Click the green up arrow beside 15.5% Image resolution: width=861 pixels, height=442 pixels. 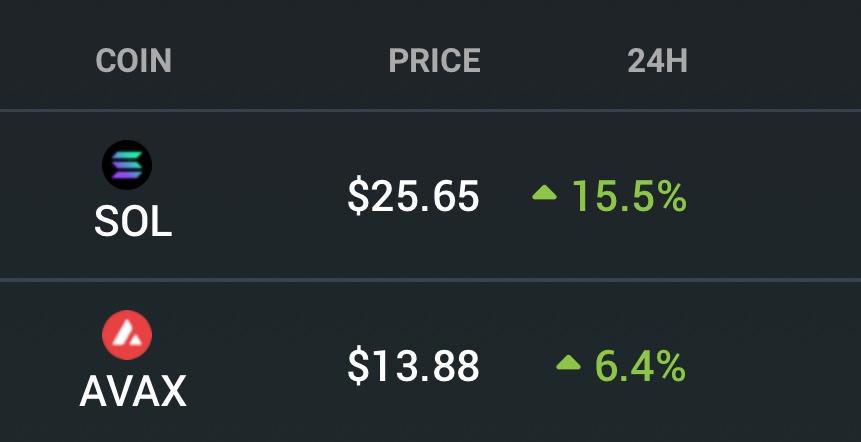coord(544,193)
